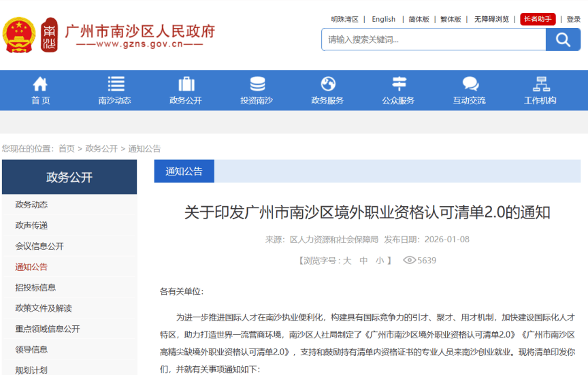Viewport: 588px width, 375px height.
Task: Open the 明珠湾区 top link
Action: [344, 19]
